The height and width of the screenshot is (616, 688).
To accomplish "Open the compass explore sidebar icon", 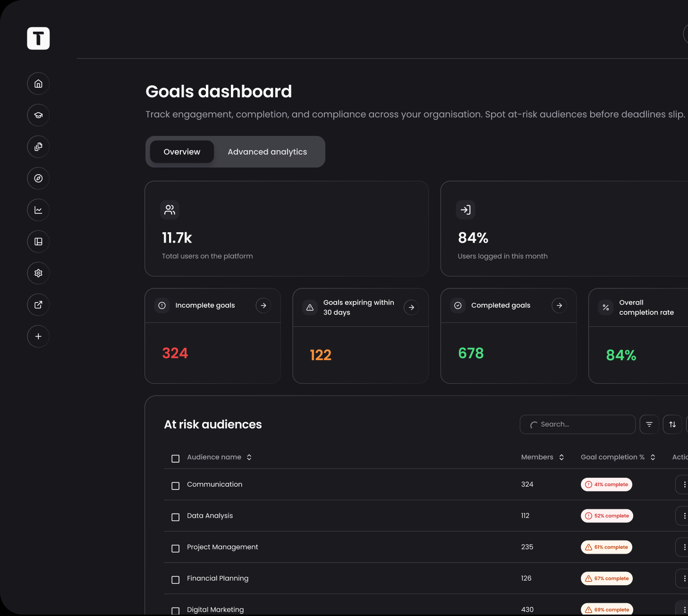I will pyautogui.click(x=38, y=178).
